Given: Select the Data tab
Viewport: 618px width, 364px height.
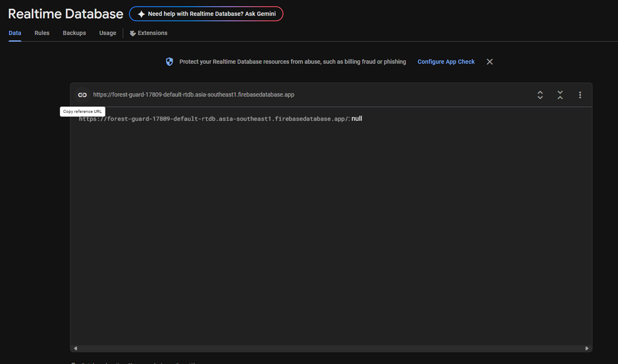Looking at the screenshot, I should pos(15,33).
